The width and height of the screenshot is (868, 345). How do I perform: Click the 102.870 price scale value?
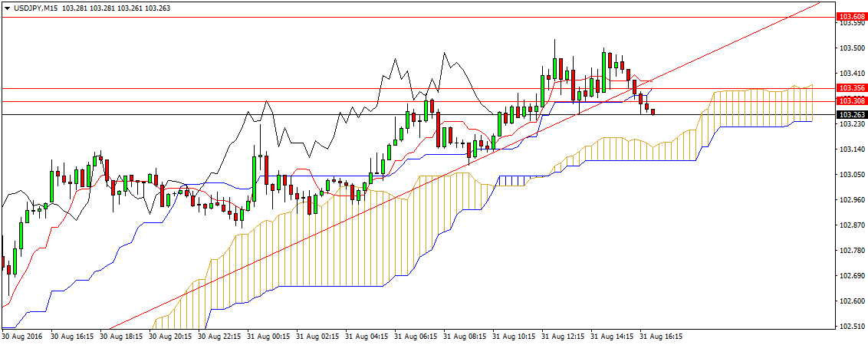(x=852, y=225)
